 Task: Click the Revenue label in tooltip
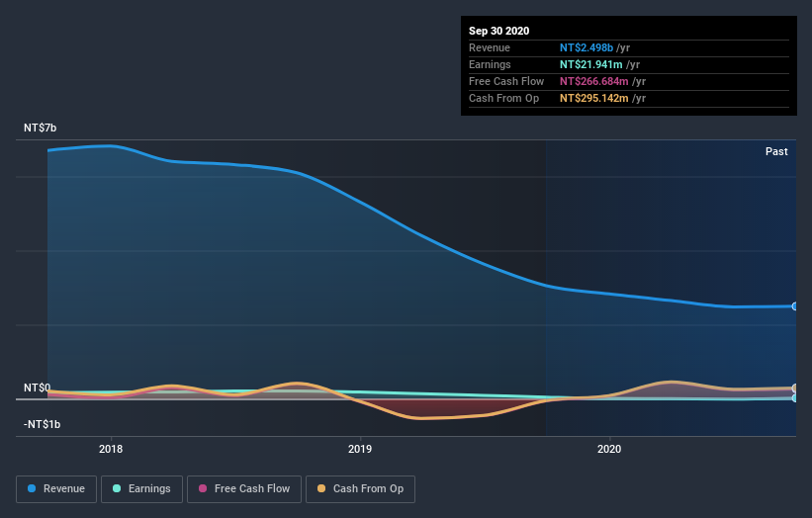490,47
